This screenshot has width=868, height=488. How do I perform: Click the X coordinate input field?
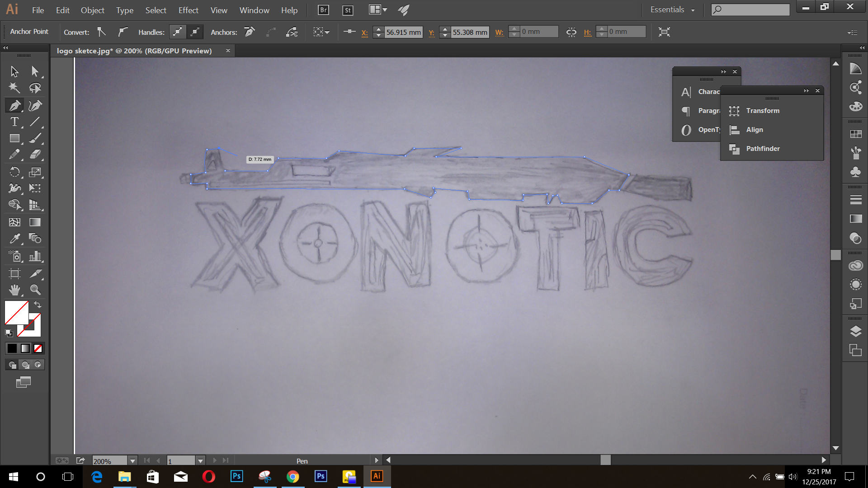(403, 32)
